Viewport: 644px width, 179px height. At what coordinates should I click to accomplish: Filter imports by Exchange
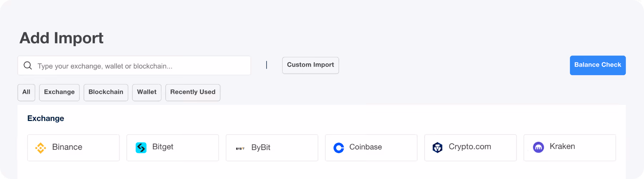point(59,92)
